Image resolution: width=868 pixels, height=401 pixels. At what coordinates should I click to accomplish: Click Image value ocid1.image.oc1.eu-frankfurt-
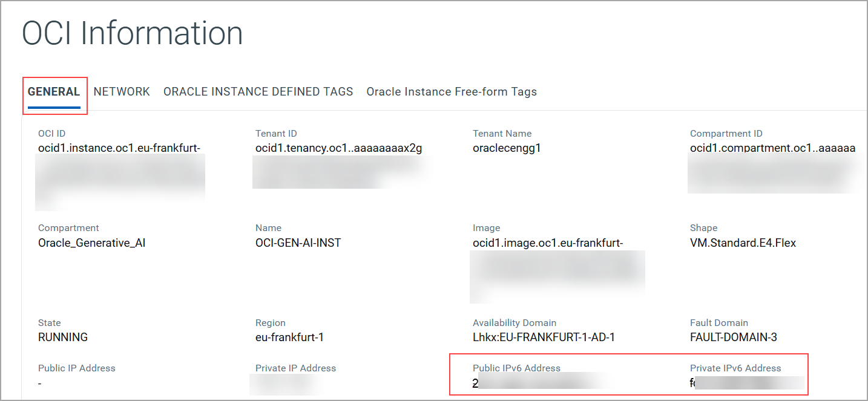[x=548, y=243]
